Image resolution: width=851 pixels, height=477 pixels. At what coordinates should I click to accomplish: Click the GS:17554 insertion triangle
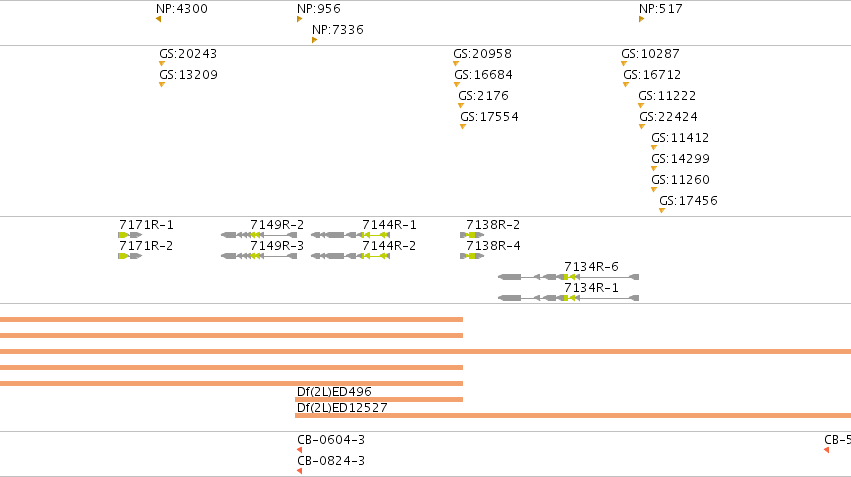(463, 126)
